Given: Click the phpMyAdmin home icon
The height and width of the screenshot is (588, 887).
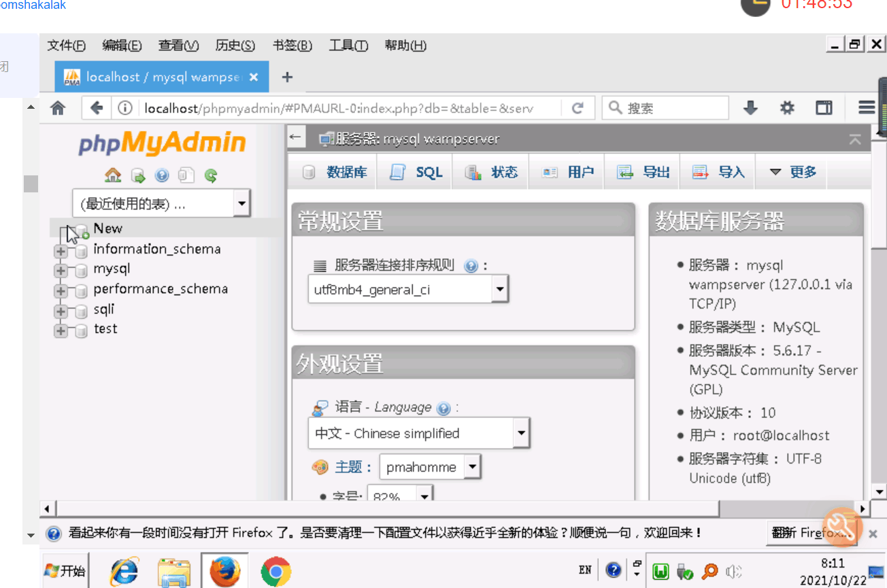Looking at the screenshot, I should pyautogui.click(x=113, y=175).
